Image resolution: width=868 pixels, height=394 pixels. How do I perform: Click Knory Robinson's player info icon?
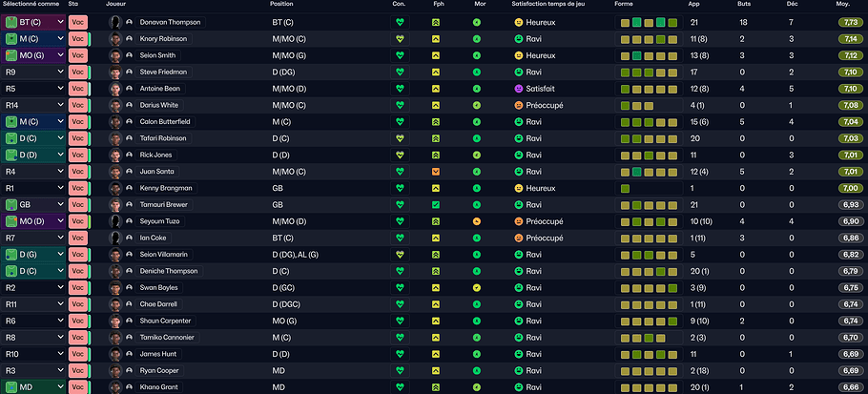click(129, 39)
